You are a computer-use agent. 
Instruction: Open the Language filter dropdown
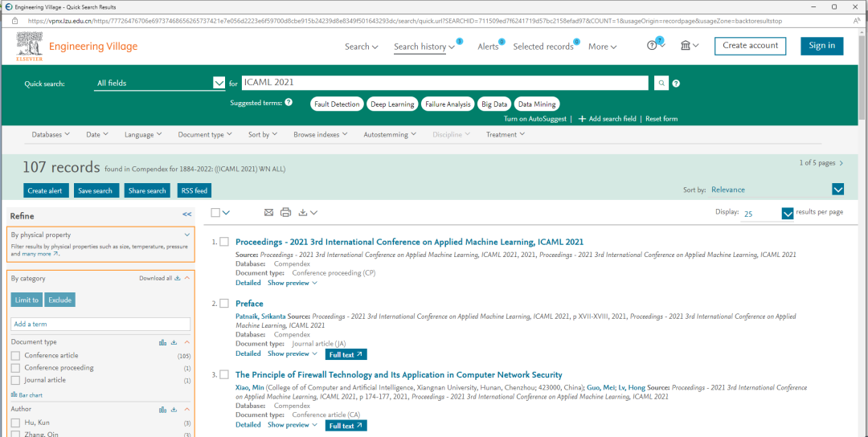point(143,134)
